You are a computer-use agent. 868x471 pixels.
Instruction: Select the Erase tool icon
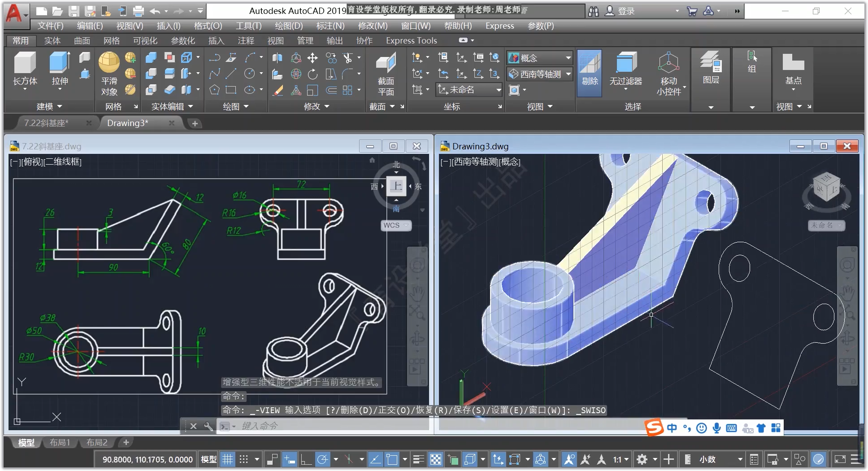point(278,90)
